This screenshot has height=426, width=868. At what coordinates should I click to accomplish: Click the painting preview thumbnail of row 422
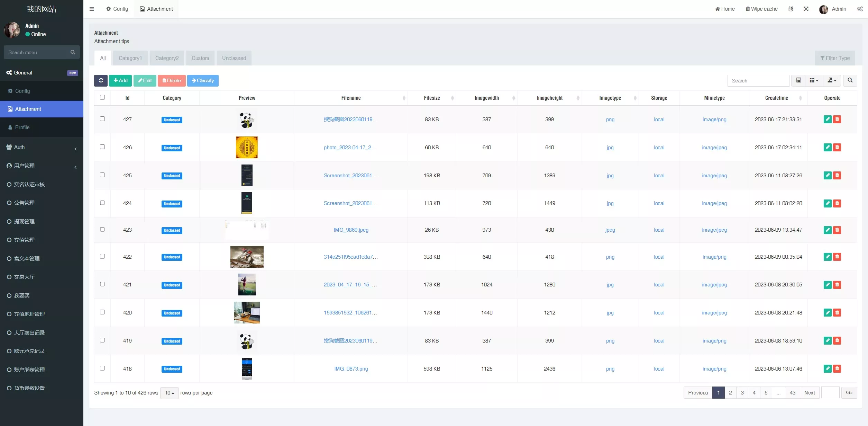coord(247,257)
